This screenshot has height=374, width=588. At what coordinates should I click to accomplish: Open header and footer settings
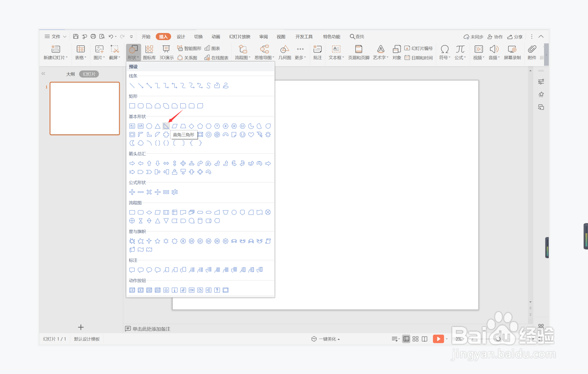coord(359,52)
